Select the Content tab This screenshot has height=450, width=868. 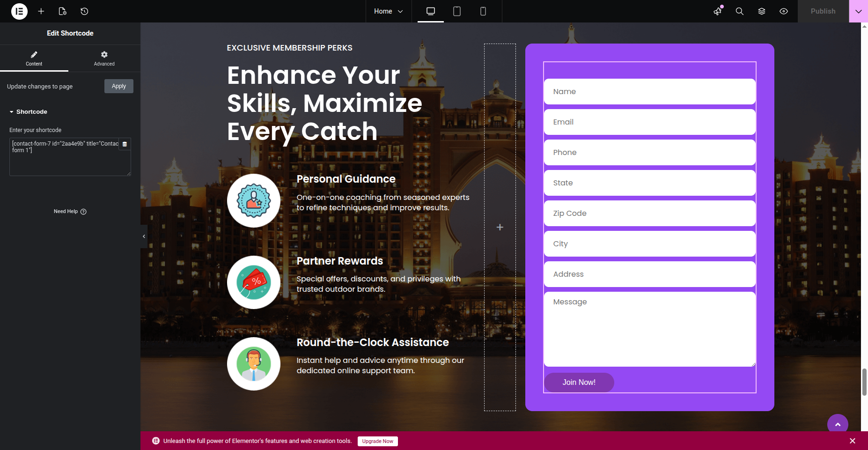click(34, 59)
